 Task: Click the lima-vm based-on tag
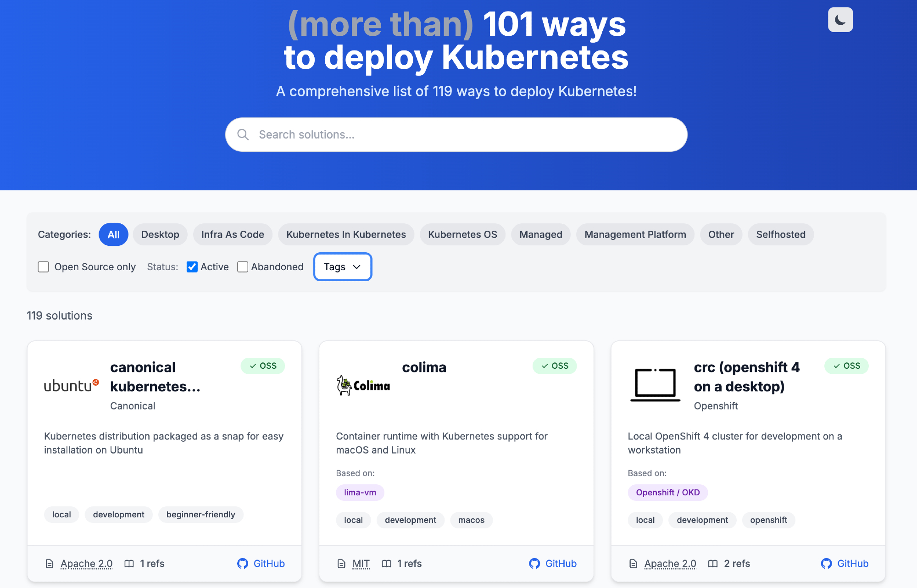360,492
